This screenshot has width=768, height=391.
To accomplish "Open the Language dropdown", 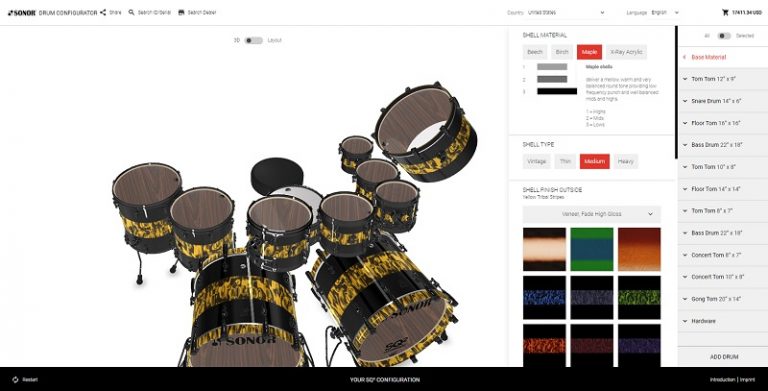I will point(665,13).
